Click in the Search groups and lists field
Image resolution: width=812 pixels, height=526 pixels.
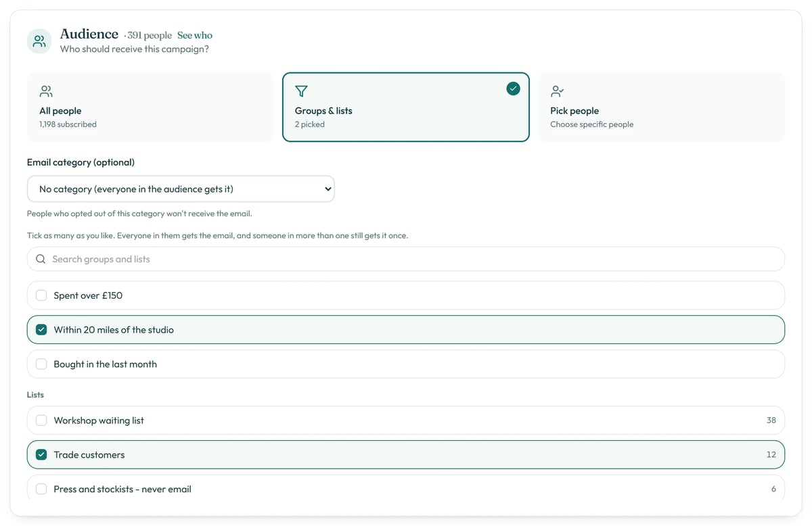click(406, 259)
